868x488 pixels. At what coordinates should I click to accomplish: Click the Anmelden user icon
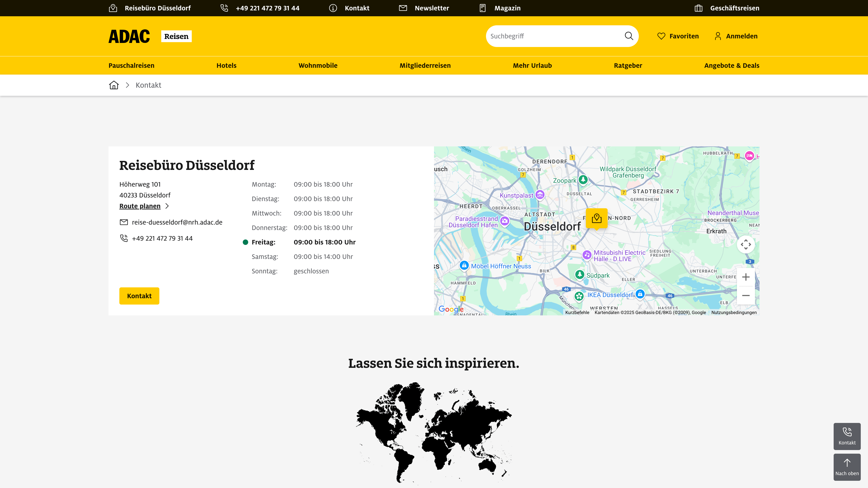[718, 36]
